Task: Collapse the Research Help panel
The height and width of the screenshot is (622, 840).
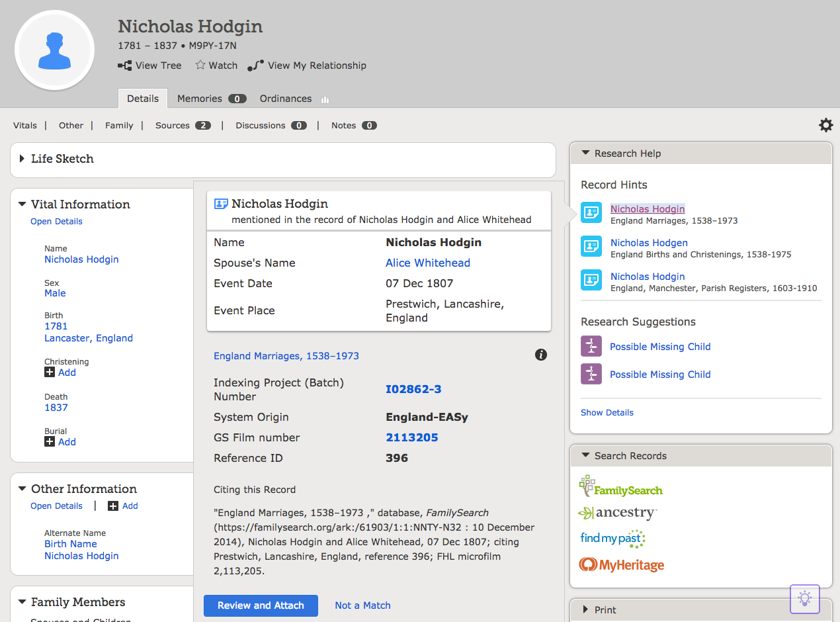Action: tap(585, 153)
